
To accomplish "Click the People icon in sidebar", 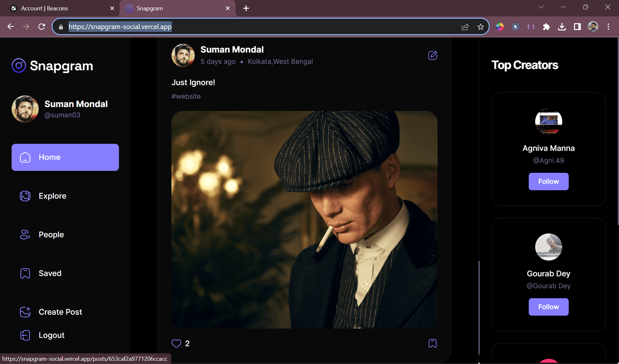I will pyautogui.click(x=25, y=235).
